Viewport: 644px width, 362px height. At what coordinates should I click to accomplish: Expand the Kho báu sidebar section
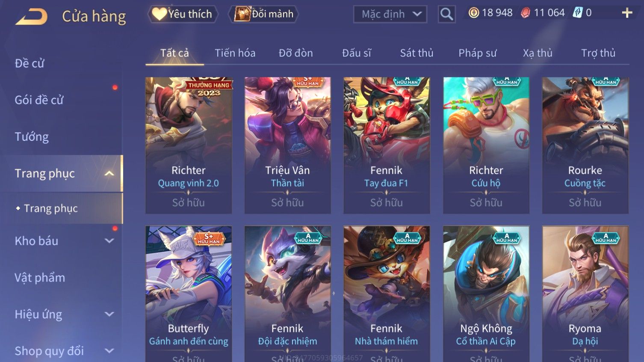[109, 241]
